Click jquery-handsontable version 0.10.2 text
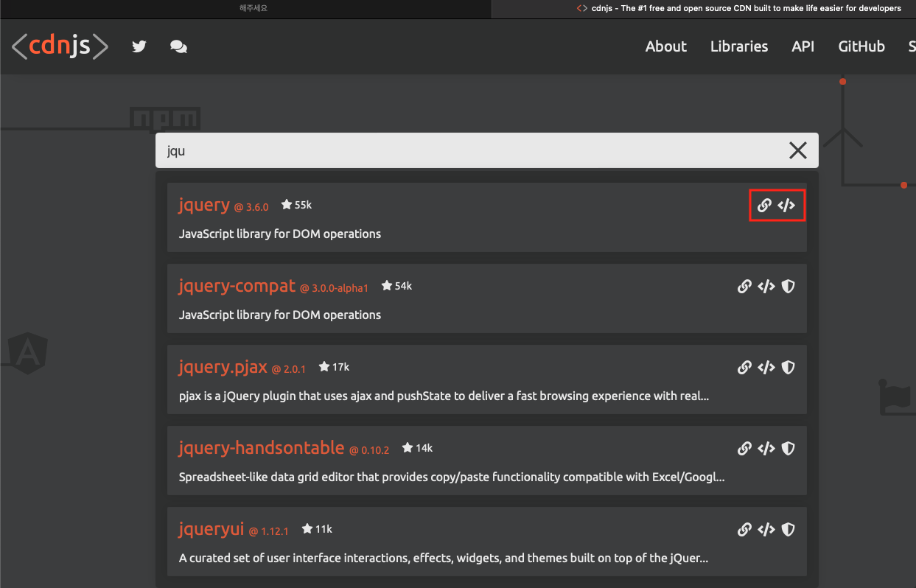The width and height of the screenshot is (916, 588). pos(369,450)
